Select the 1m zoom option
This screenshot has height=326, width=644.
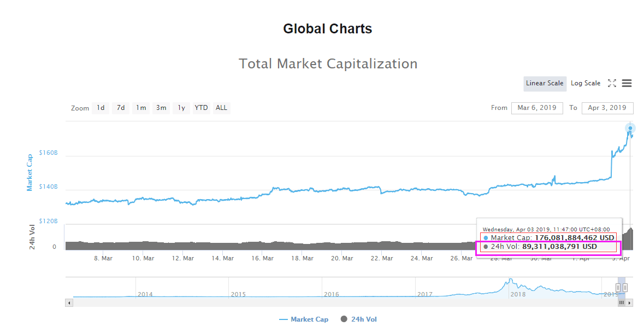coord(141,108)
